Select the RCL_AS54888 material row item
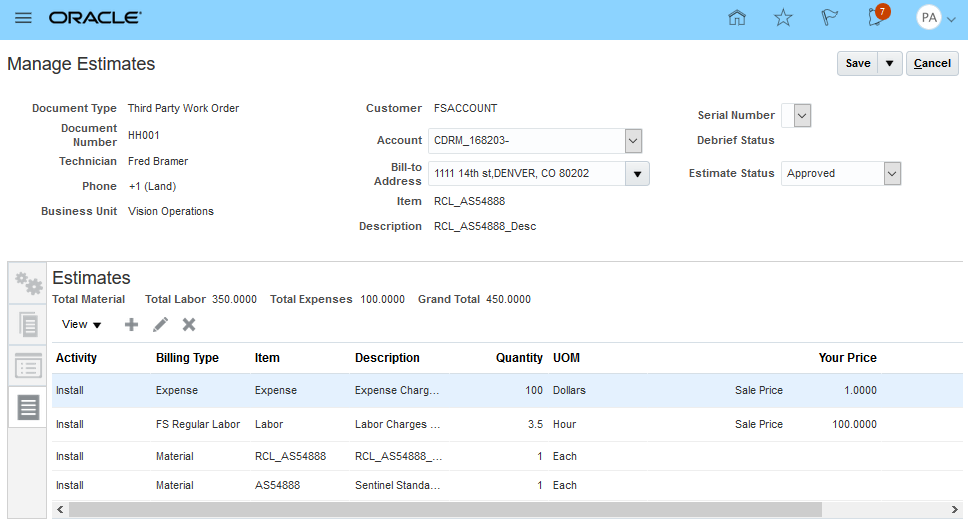Screen dimensions: 968x522 290,457
